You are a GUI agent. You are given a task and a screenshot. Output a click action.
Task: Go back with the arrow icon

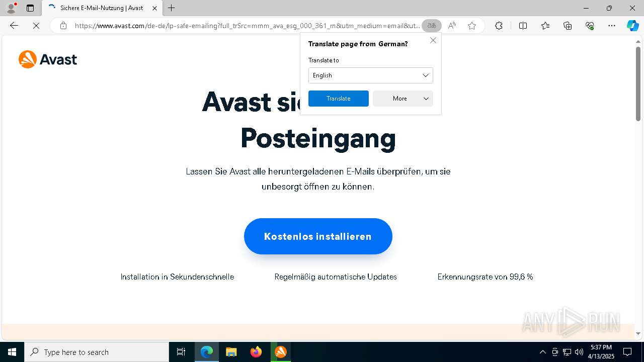14,26
